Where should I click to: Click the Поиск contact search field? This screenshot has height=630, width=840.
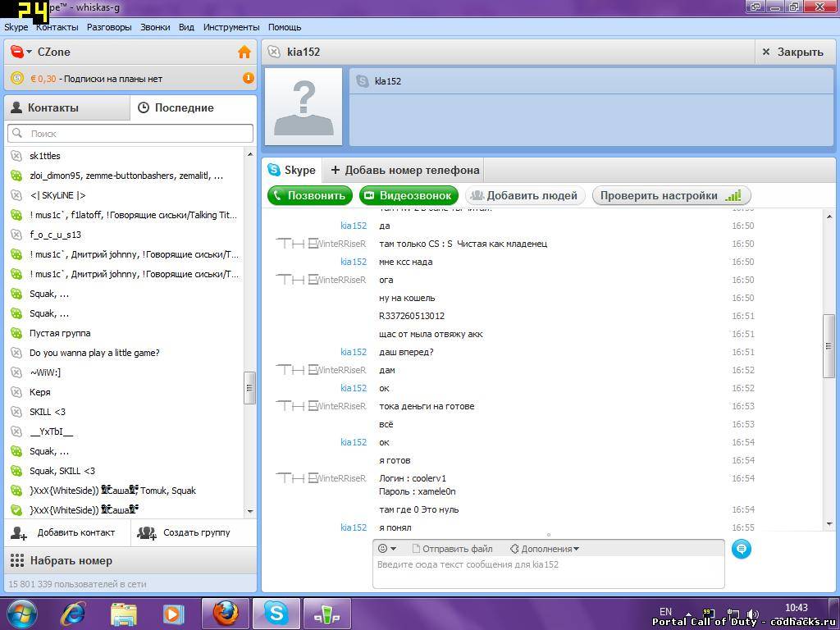pyautogui.click(x=130, y=134)
